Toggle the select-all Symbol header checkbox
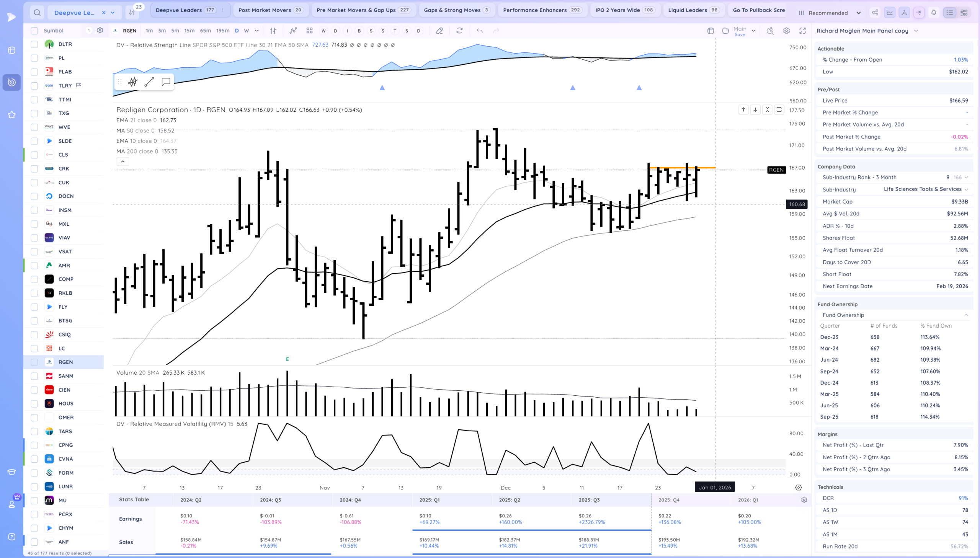Image resolution: width=980 pixels, height=558 pixels. (34, 31)
